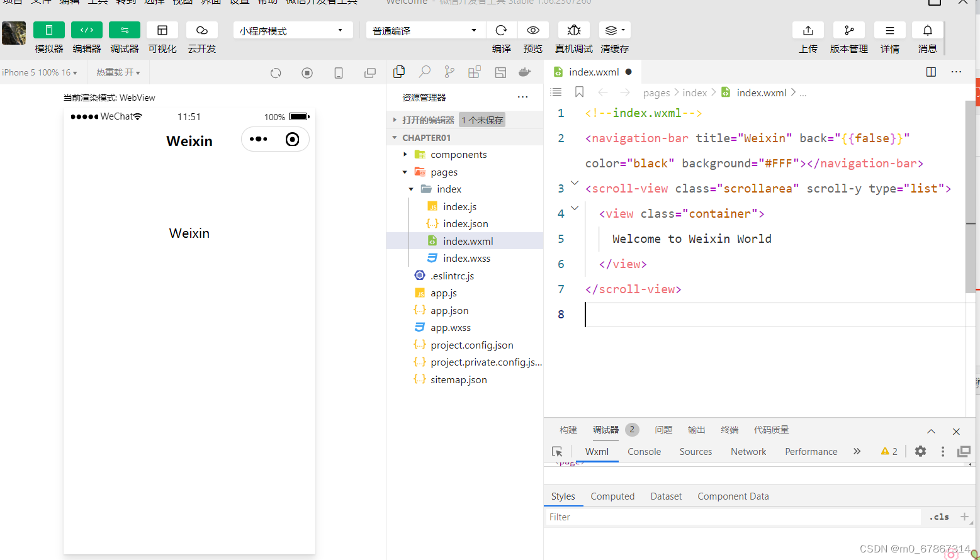The width and height of the screenshot is (980, 560).
Task: Open the Extensions icon in sidebar
Action: tap(475, 72)
